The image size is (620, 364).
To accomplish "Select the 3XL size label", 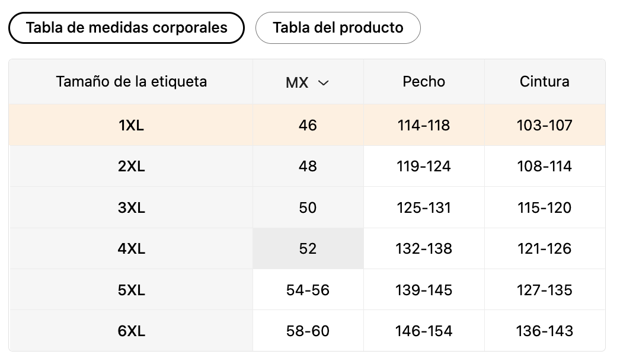I will click(x=131, y=207).
